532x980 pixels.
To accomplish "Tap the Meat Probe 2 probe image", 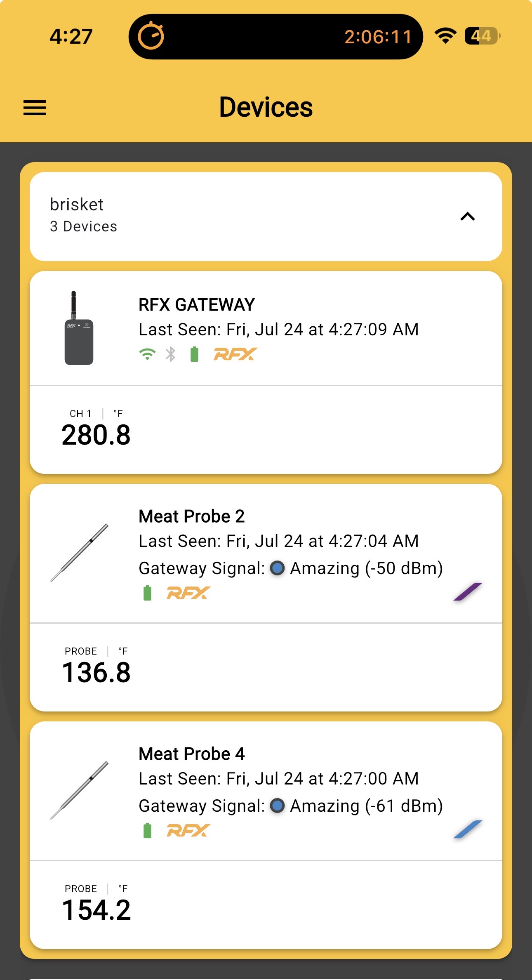I will click(x=79, y=553).
